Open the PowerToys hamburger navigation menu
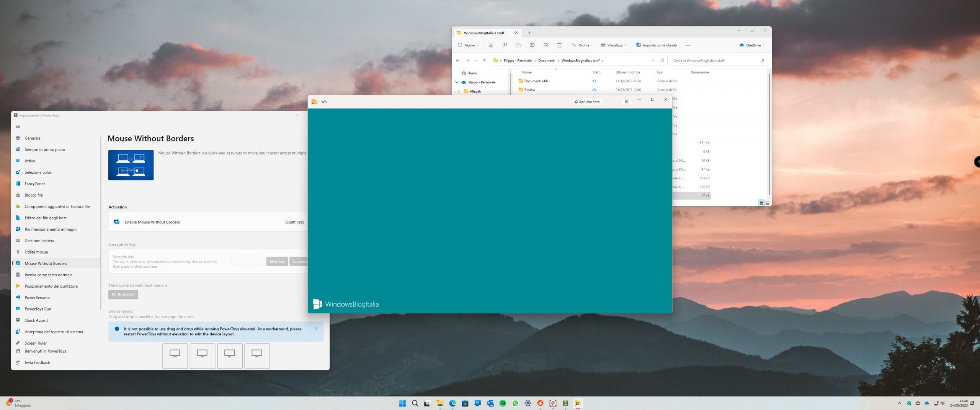This screenshot has width=980, height=410. [x=18, y=127]
